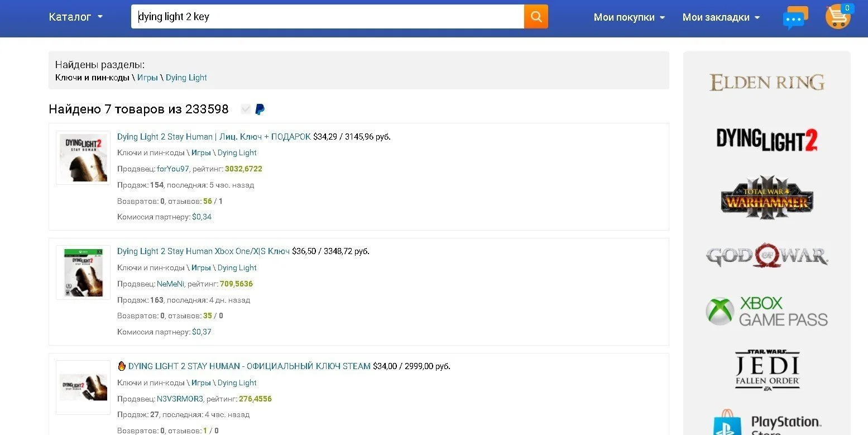The height and width of the screenshot is (435, 868).
Task: Open seller N3V3RMOR3's profile
Action: tap(180, 399)
